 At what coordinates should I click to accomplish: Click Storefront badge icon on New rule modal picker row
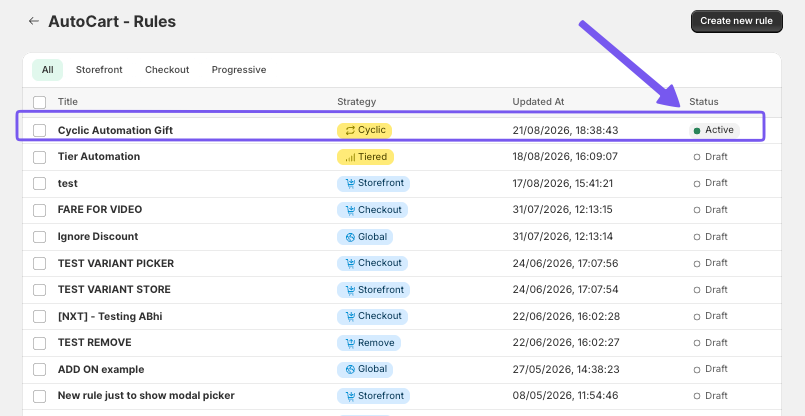pyautogui.click(x=350, y=396)
